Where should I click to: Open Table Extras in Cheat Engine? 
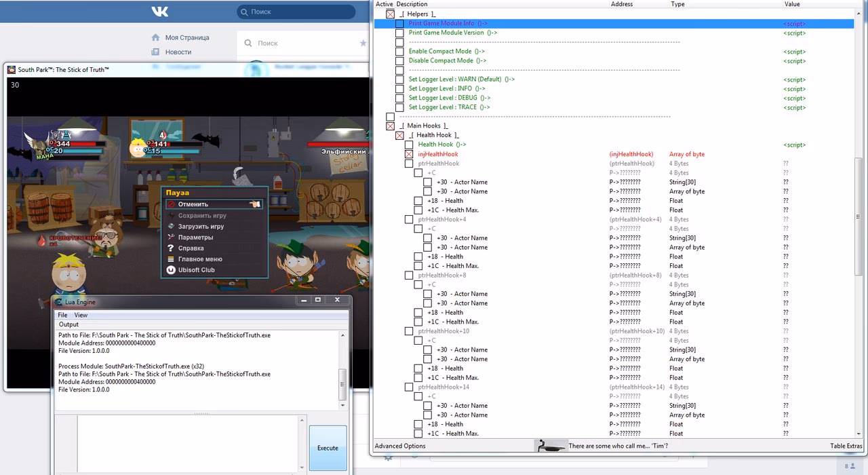point(846,446)
